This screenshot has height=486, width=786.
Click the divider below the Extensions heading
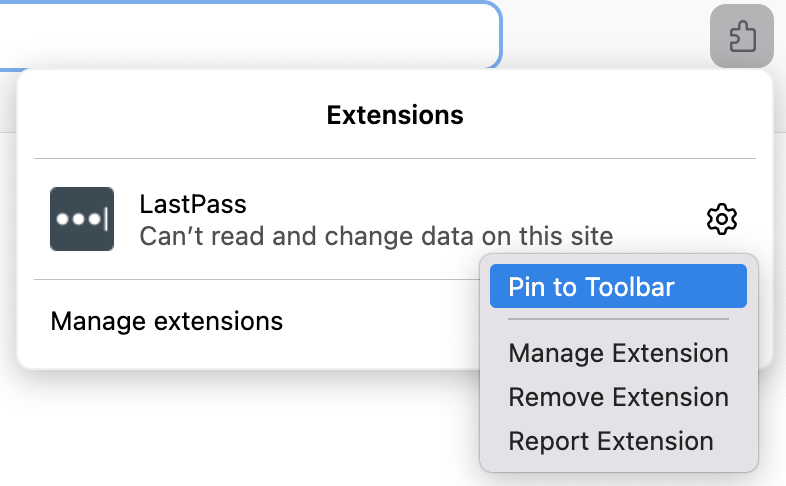coord(395,158)
